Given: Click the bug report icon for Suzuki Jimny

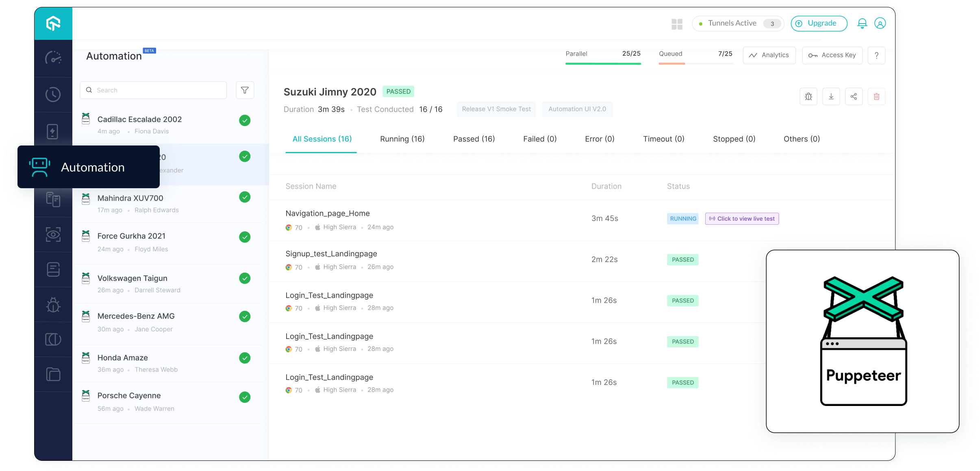Looking at the screenshot, I should [808, 96].
